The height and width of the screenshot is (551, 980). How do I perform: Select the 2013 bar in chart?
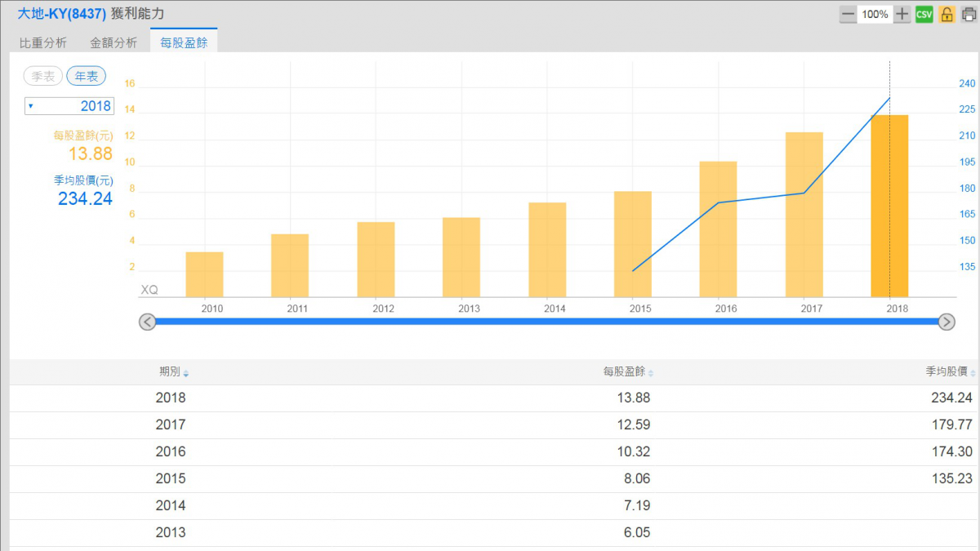tap(461, 257)
